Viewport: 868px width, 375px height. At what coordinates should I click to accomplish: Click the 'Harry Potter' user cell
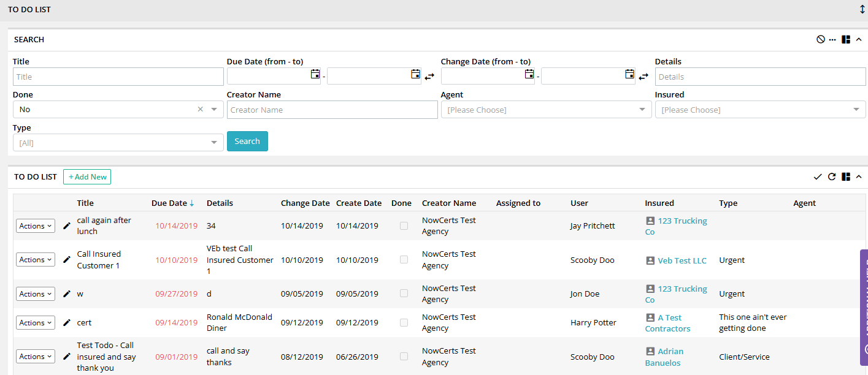point(593,322)
